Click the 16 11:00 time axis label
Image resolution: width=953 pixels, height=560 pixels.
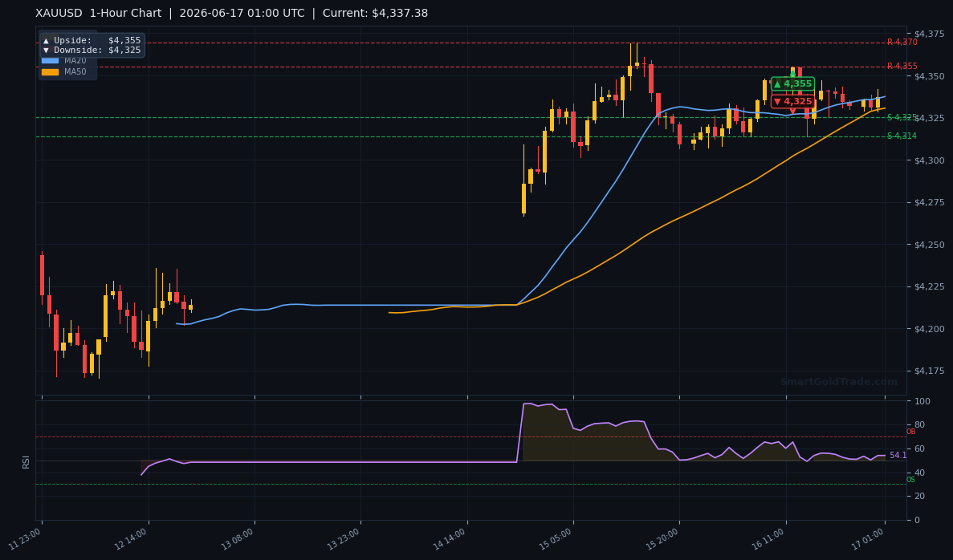(769, 539)
